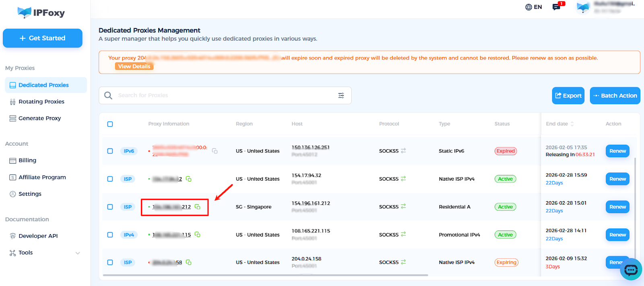Screen dimensions: 644x286
Task: Click the language globe icon
Action: click(528, 7)
